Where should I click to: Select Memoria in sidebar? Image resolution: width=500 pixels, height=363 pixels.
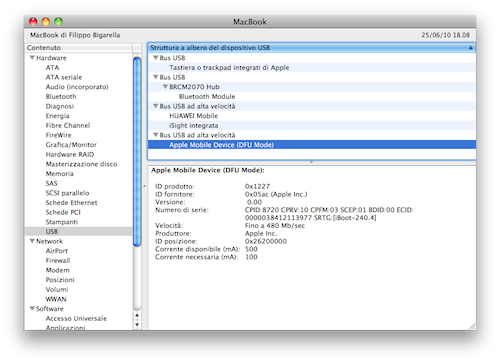point(59,174)
